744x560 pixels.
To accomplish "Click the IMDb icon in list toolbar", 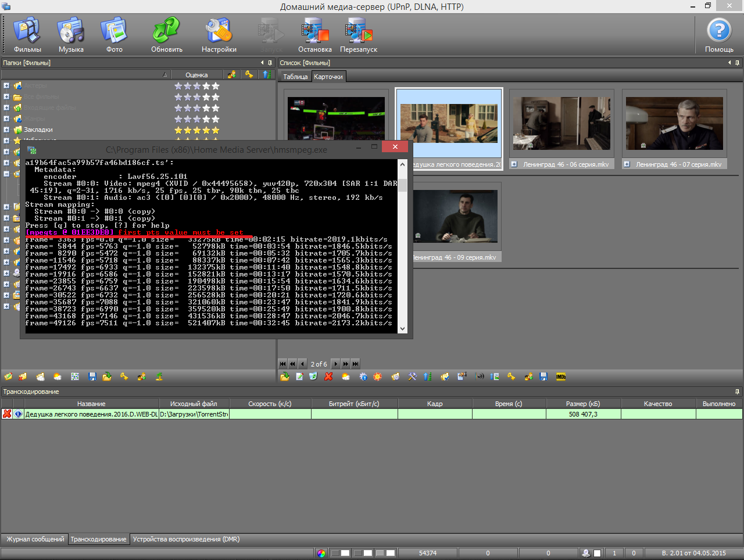I will coord(560,377).
